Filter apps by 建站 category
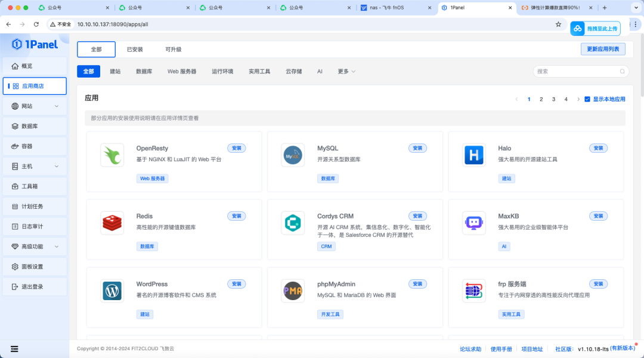Image resolution: width=644 pixels, height=358 pixels. pos(116,72)
